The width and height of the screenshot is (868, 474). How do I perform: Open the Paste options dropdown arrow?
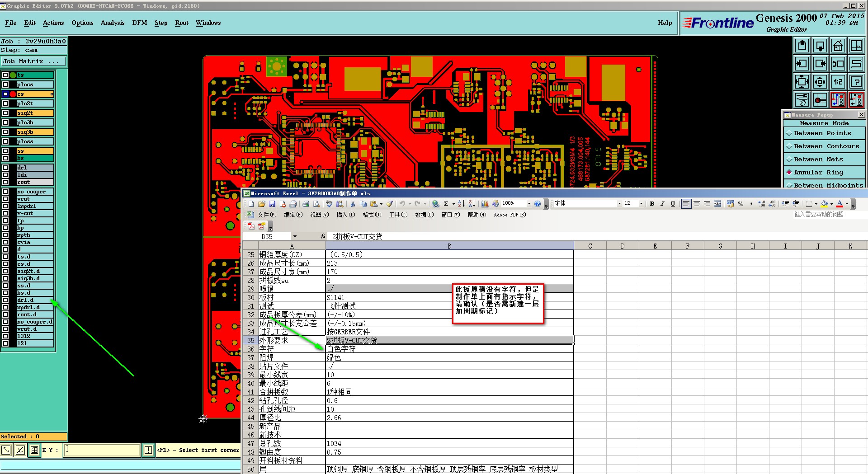click(381, 204)
